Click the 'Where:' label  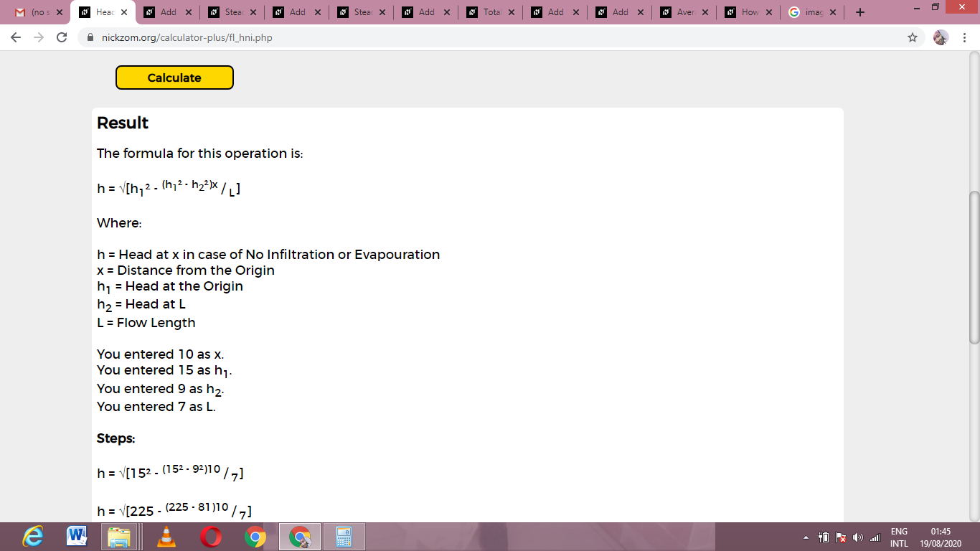pyautogui.click(x=119, y=223)
